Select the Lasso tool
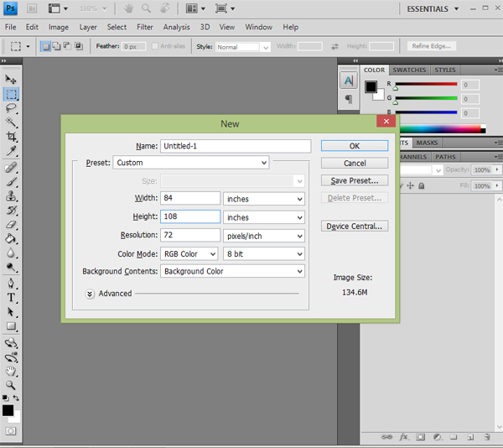503x448 pixels. (11, 108)
